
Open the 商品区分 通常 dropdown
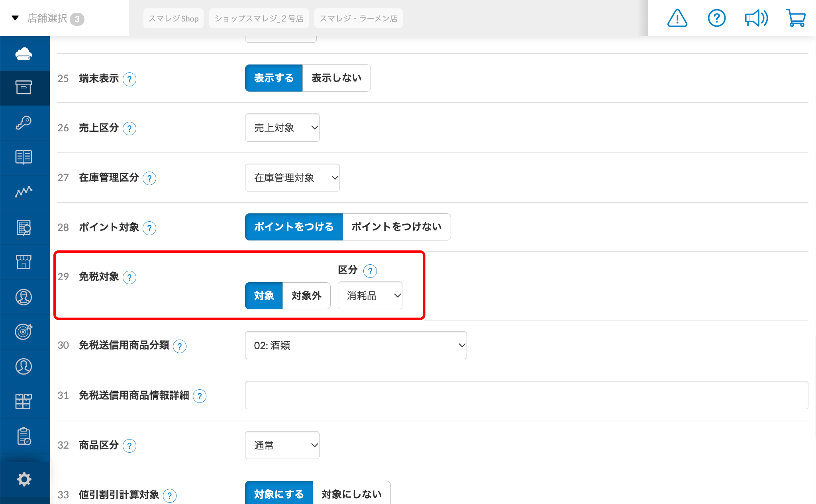[x=282, y=445]
